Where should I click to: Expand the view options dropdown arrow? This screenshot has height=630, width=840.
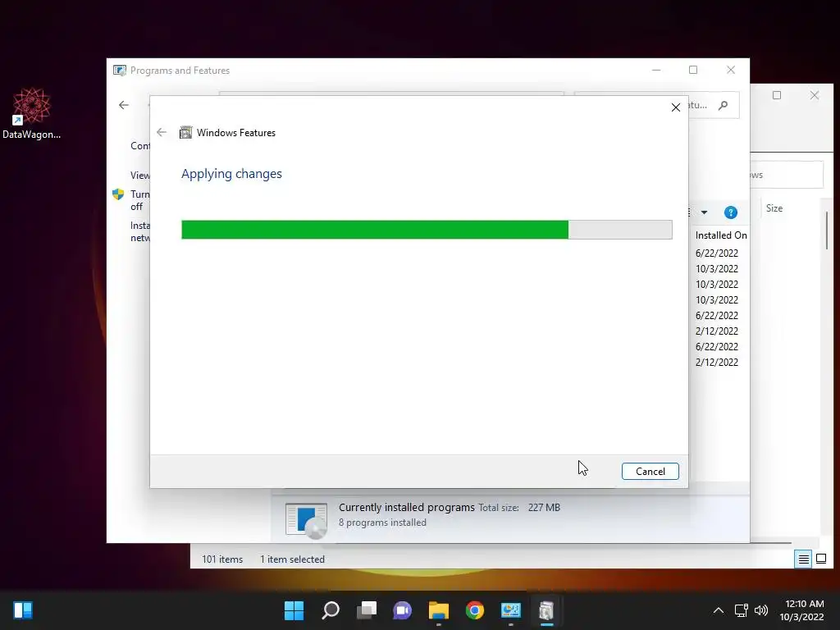coord(704,212)
